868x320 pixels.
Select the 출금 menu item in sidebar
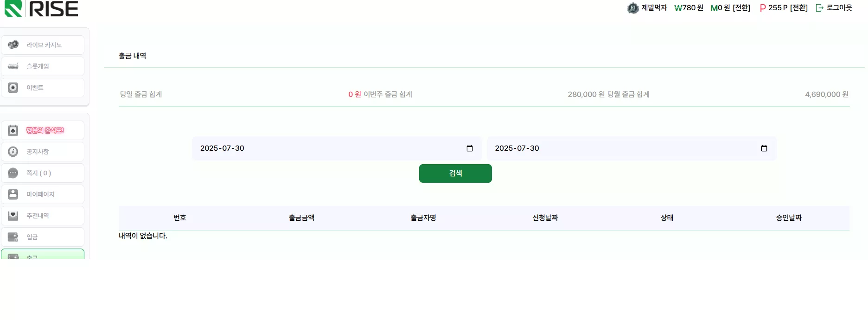43,254
